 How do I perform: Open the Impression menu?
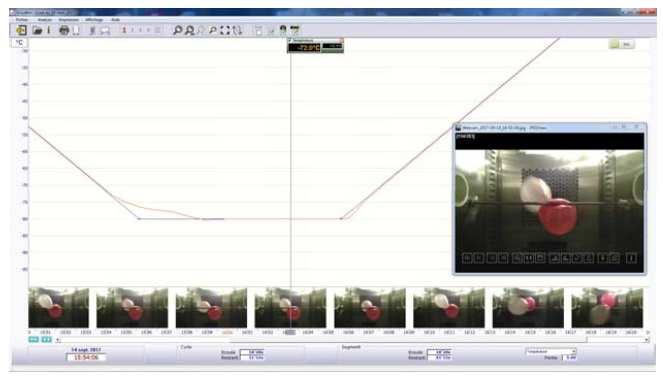pos(68,19)
